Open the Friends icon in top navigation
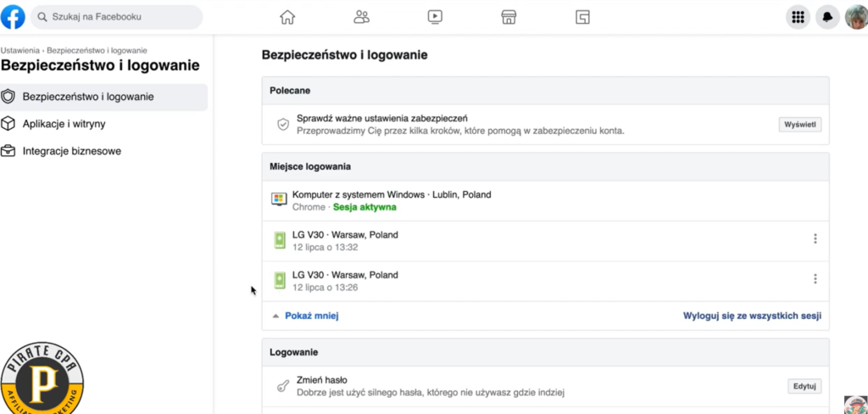 pos(361,17)
